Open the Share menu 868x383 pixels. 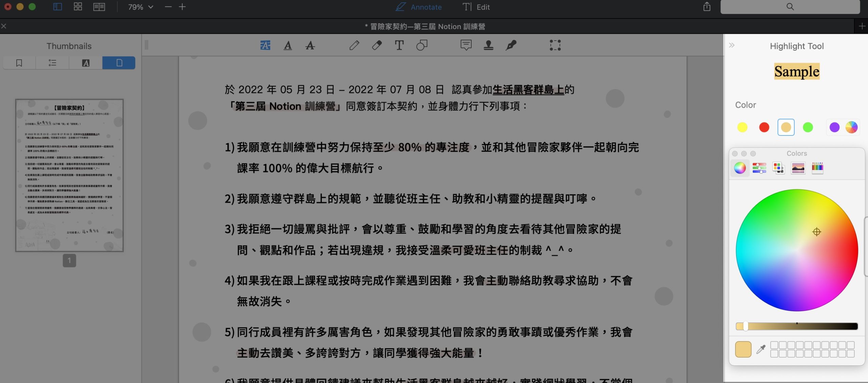pyautogui.click(x=707, y=6)
